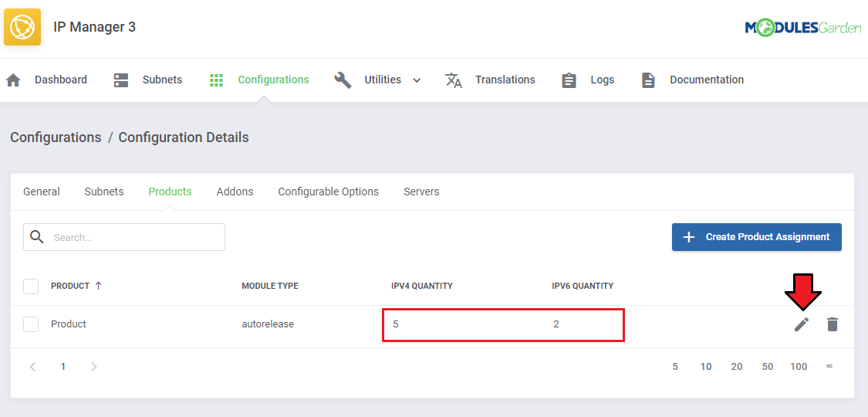
Task: Click the IPv6 quantity value '2'
Action: [556, 324]
